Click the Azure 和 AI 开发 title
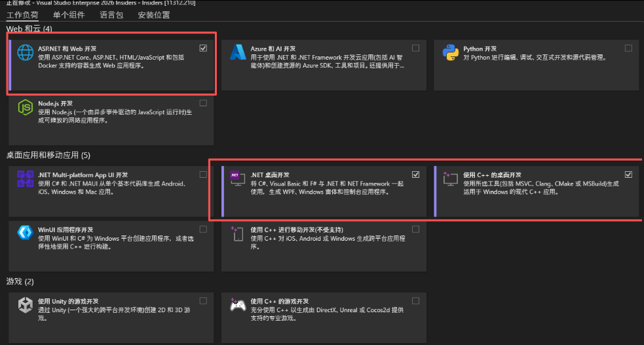 tap(273, 49)
